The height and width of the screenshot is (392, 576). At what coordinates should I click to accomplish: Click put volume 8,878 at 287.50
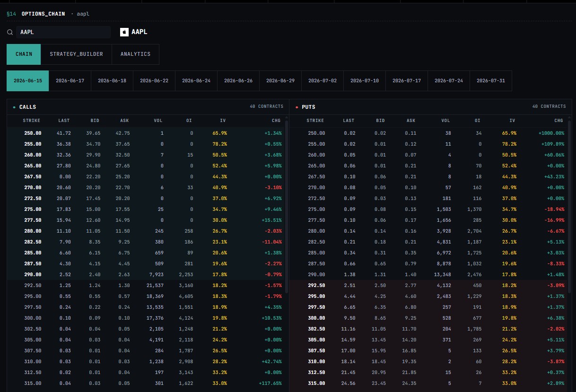[x=445, y=264]
